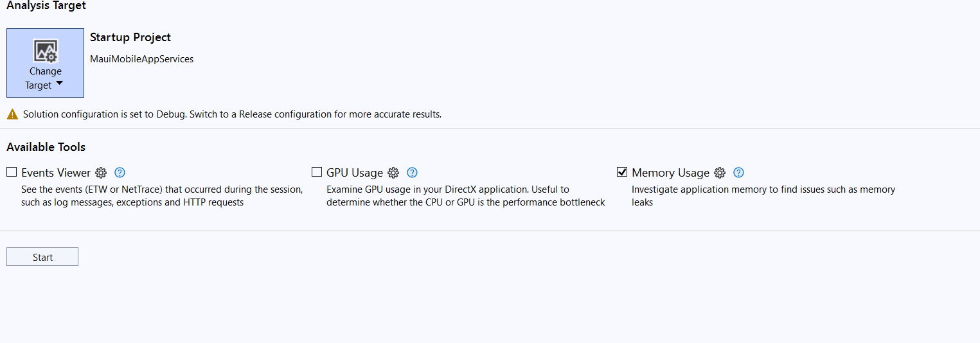Click the Debug configuration warning message
980x343 pixels.
[232, 114]
